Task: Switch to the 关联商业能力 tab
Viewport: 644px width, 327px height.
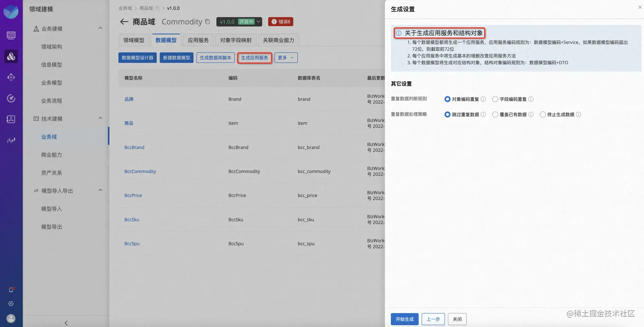Action: 279,40
